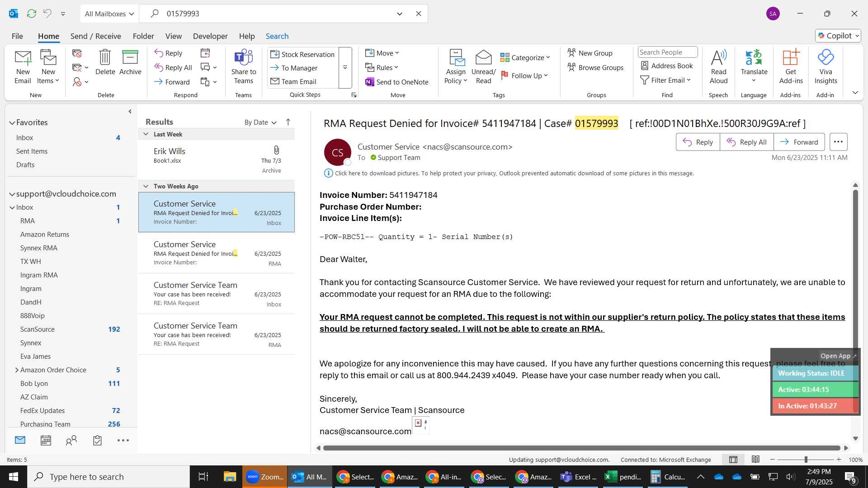
Task: Open the Move dropdown
Action: [x=382, y=53]
